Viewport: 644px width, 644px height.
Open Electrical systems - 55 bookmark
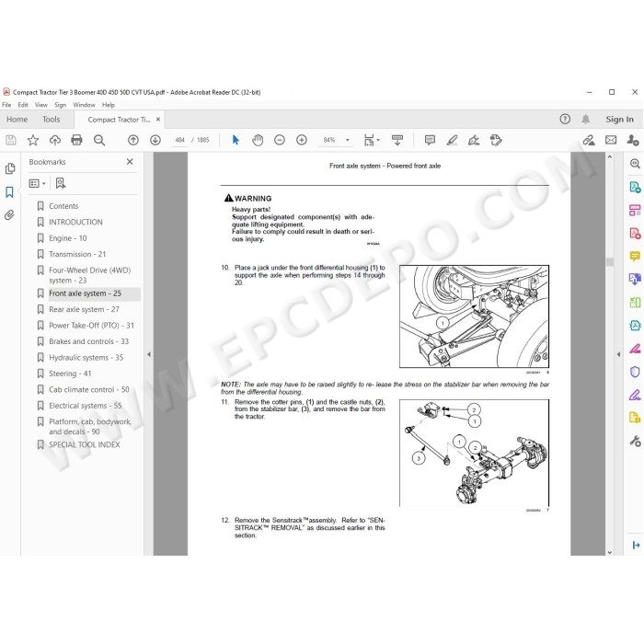point(85,406)
